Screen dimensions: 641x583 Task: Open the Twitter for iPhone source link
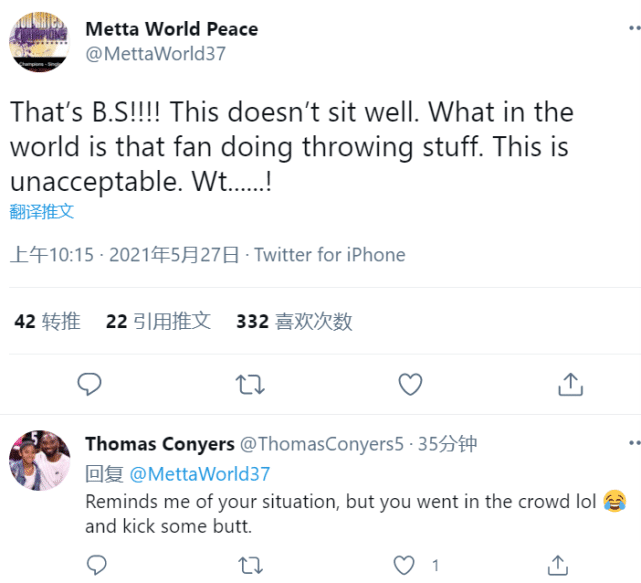click(x=330, y=255)
